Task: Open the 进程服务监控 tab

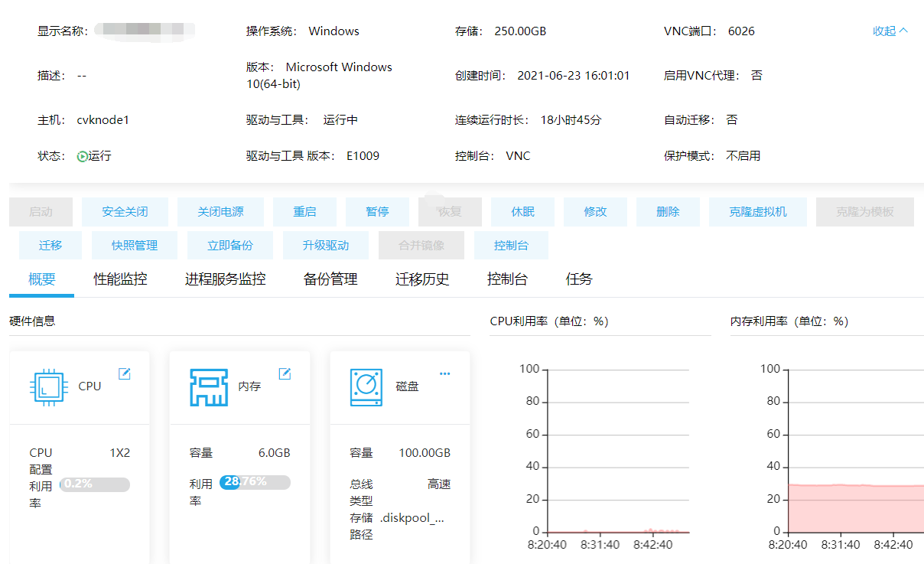Action: [x=226, y=279]
